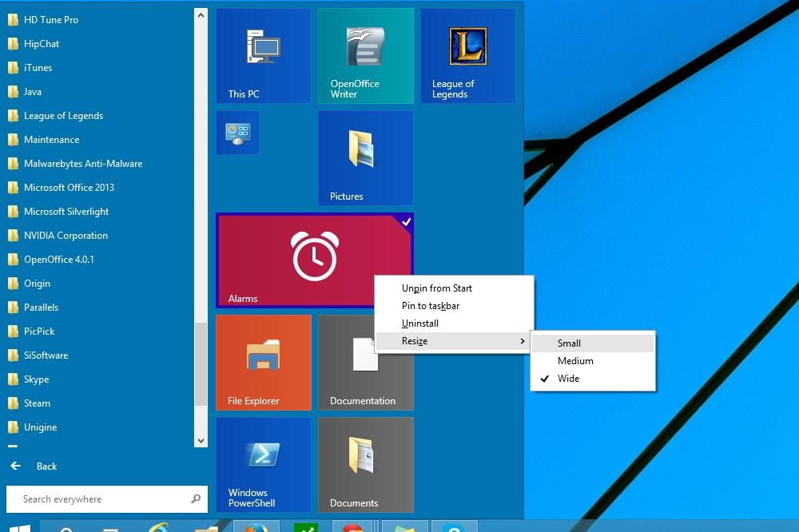Click the HipChat folder icon

pyautogui.click(x=13, y=44)
